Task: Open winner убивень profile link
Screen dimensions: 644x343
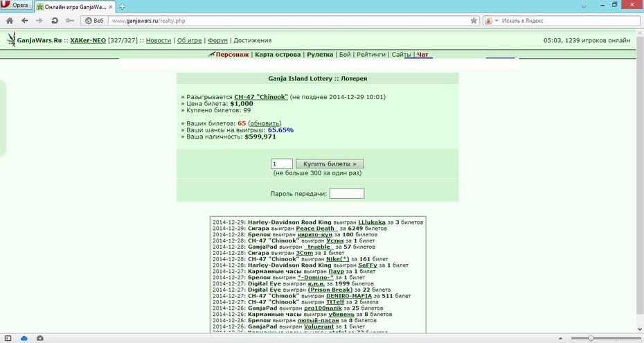Action: pos(341,315)
